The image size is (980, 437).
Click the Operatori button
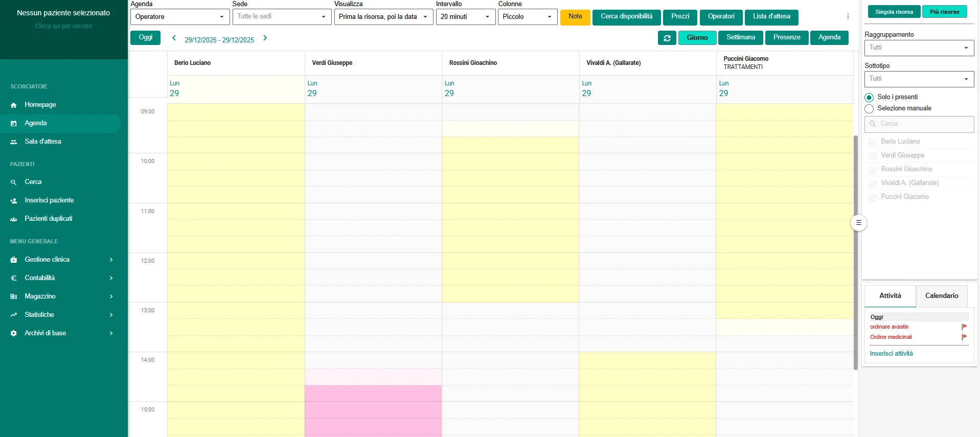[721, 17]
